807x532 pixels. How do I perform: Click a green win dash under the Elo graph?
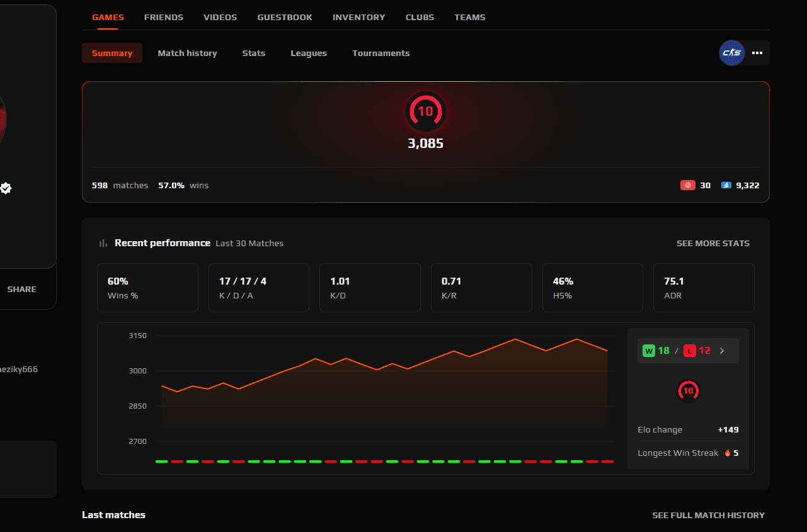point(161,461)
